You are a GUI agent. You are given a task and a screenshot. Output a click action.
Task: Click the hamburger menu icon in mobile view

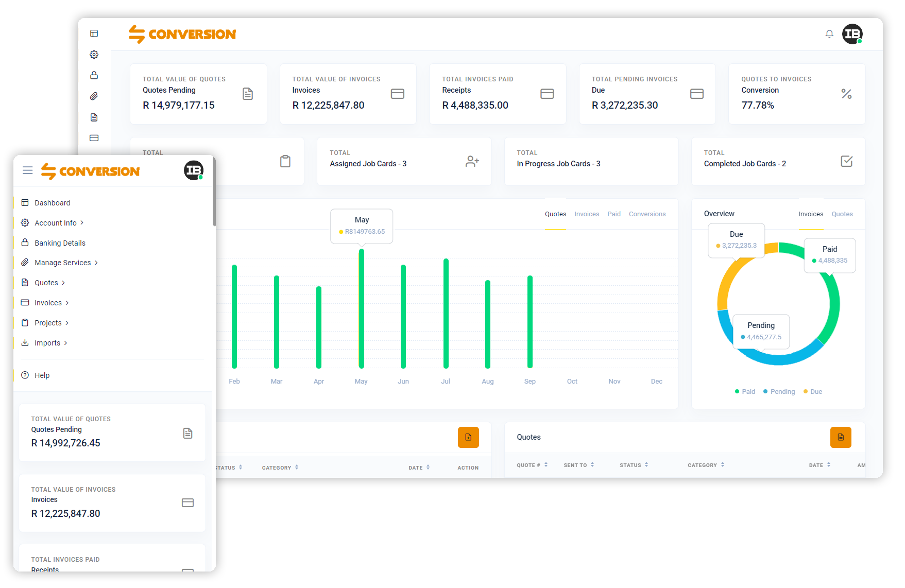28,170
